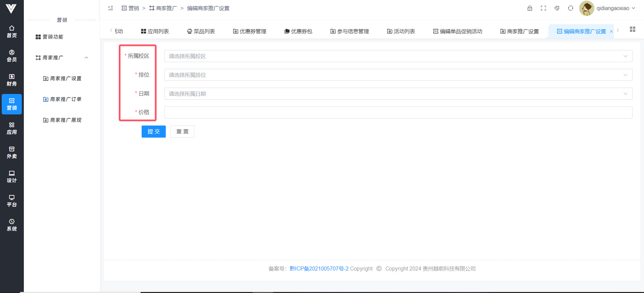644x293 pixels.
Task: Click the 提交 button
Action: click(x=154, y=132)
